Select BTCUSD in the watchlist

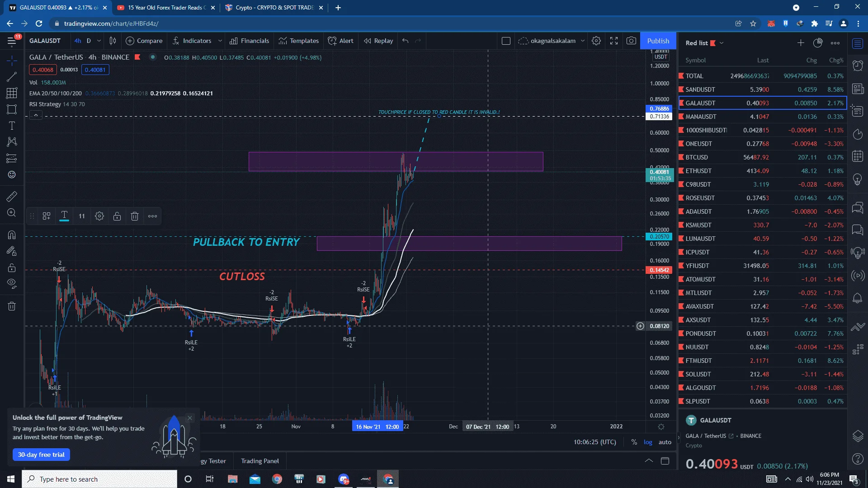click(x=762, y=157)
